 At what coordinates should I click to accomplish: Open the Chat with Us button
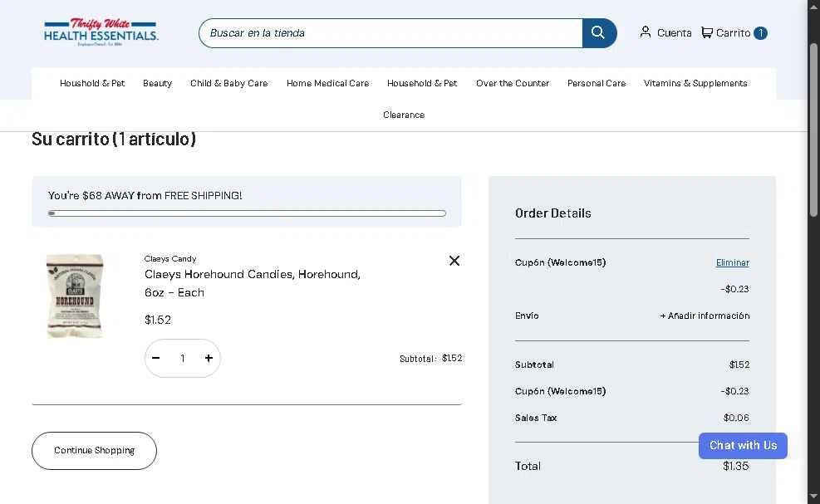click(743, 445)
